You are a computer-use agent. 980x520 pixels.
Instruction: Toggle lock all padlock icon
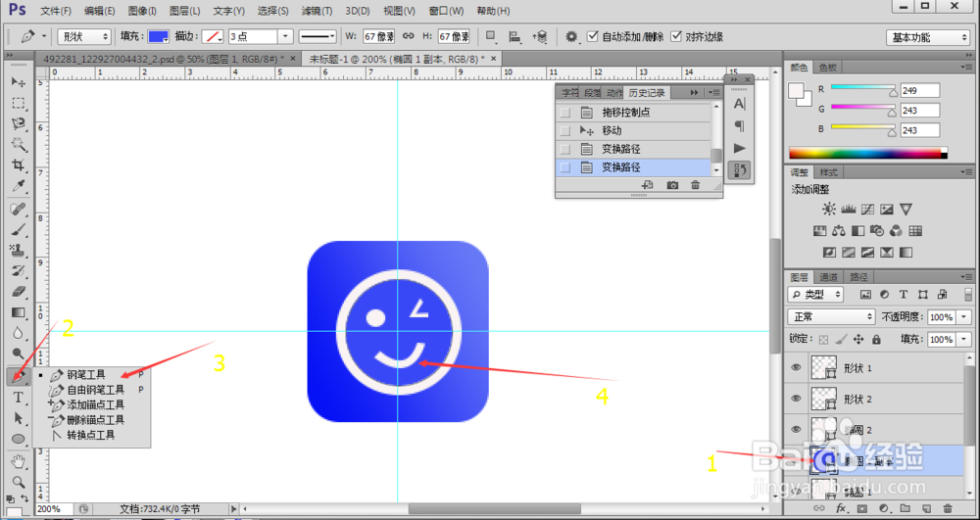click(876, 340)
